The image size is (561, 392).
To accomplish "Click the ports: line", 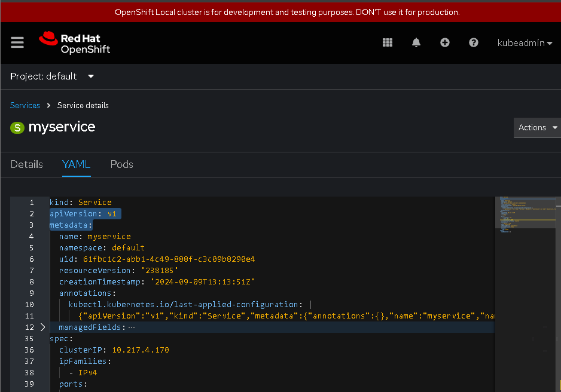I will (x=74, y=384).
